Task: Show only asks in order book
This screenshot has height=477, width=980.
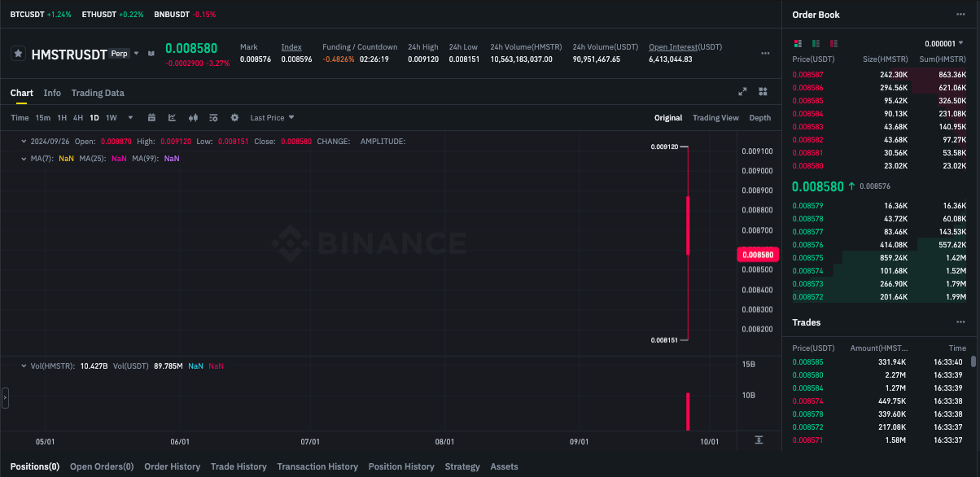Action: click(x=833, y=43)
